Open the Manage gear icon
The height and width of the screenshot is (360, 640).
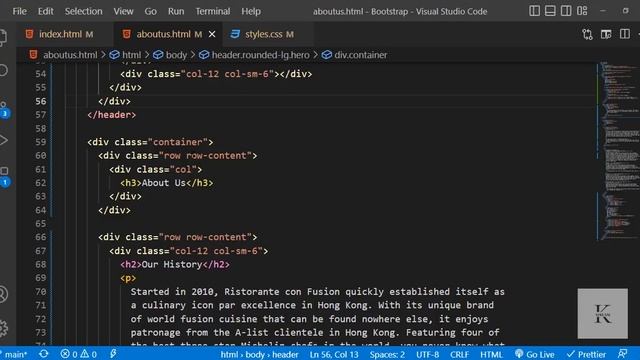pos(3,328)
